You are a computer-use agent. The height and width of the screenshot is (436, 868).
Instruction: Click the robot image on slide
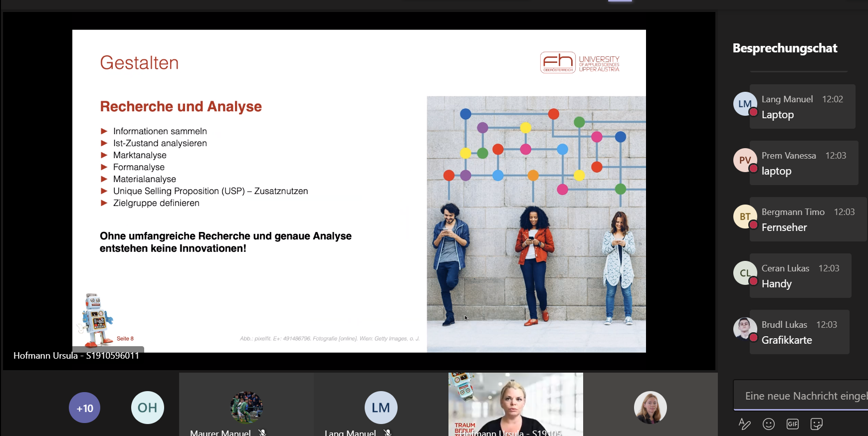pyautogui.click(x=96, y=320)
